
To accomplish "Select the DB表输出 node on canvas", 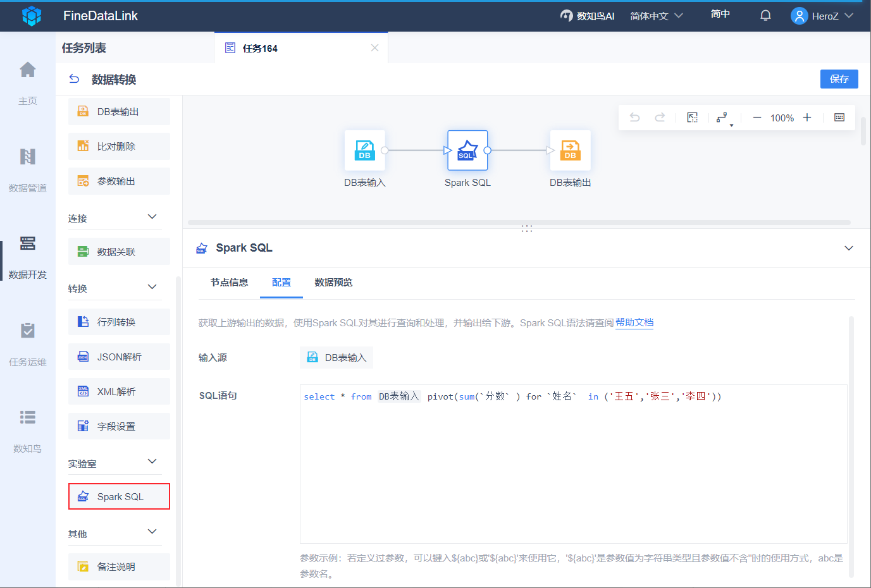I will click(571, 150).
